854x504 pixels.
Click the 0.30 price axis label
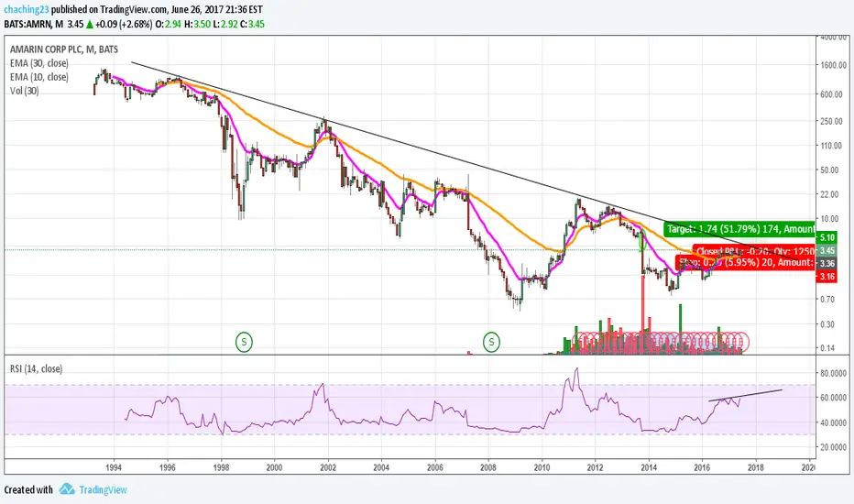point(827,324)
